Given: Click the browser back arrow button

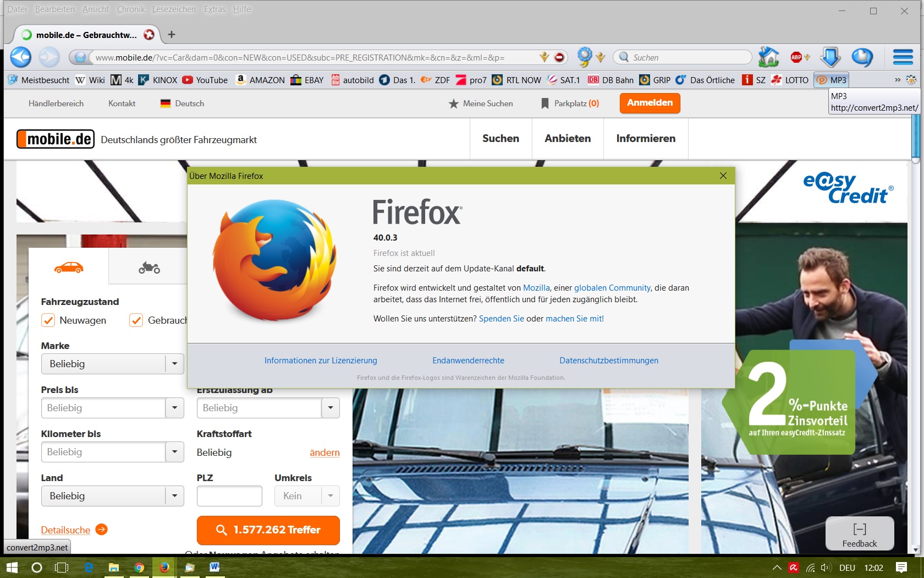Looking at the screenshot, I should 21,57.
